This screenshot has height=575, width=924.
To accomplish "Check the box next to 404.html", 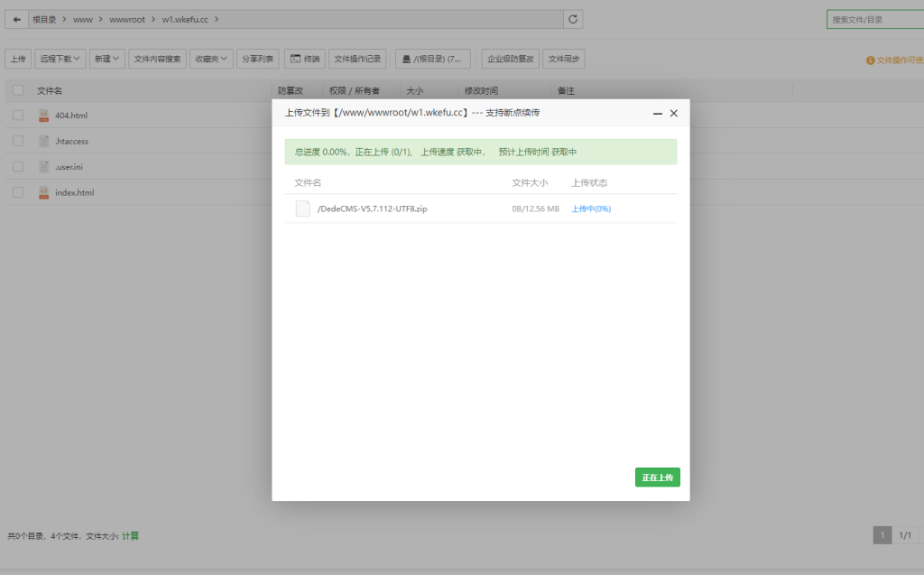I will tap(18, 116).
